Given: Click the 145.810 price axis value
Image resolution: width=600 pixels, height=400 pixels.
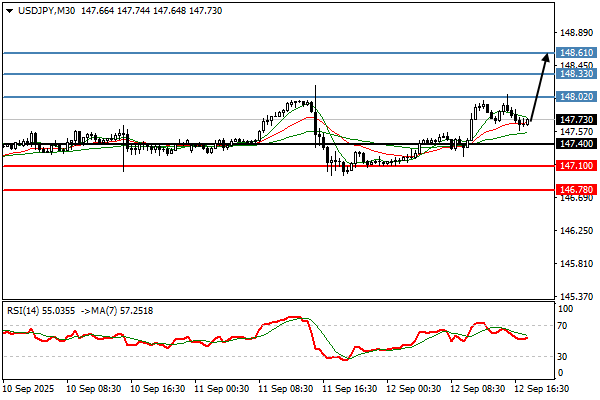Looking at the screenshot, I should [x=576, y=264].
